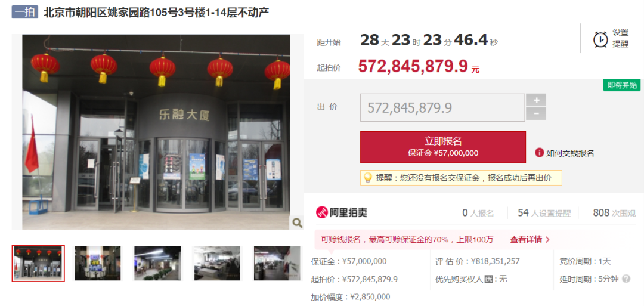Decrease bid with the minus button
The image size is (644, 306).
(x=536, y=114)
